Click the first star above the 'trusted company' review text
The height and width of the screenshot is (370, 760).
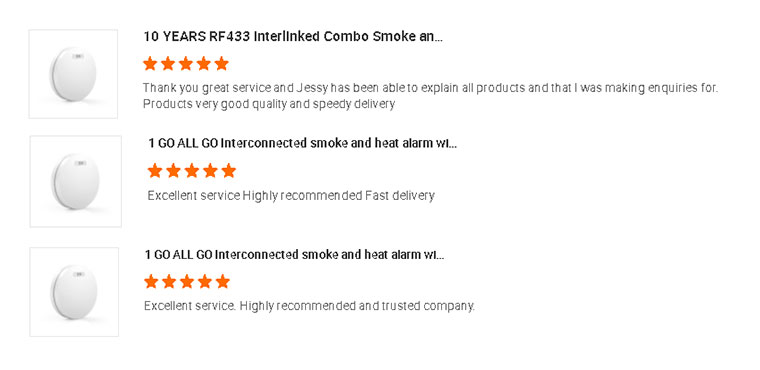click(x=151, y=281)
